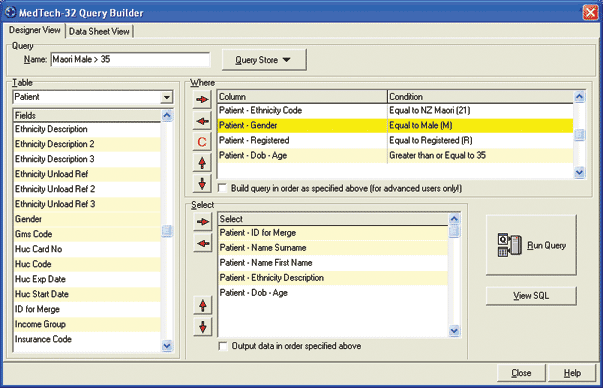
Task: Select Huc Card No field
Action: [87, 249]
